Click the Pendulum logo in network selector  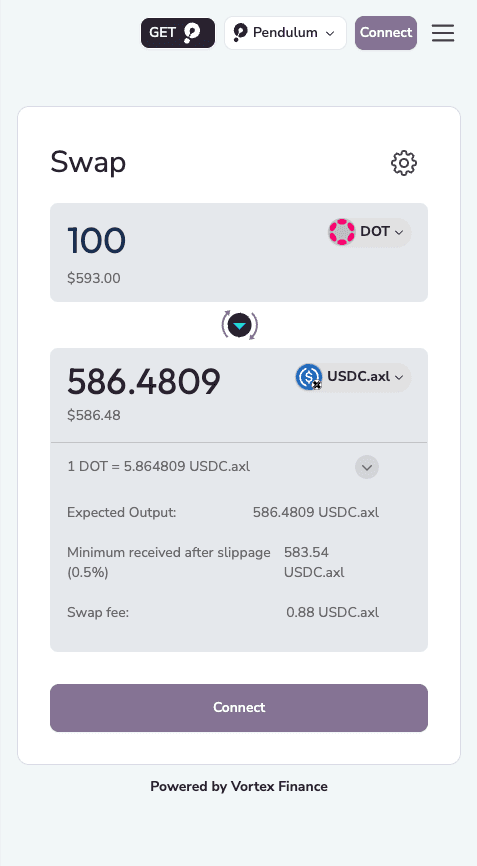[x=240, y=33]
